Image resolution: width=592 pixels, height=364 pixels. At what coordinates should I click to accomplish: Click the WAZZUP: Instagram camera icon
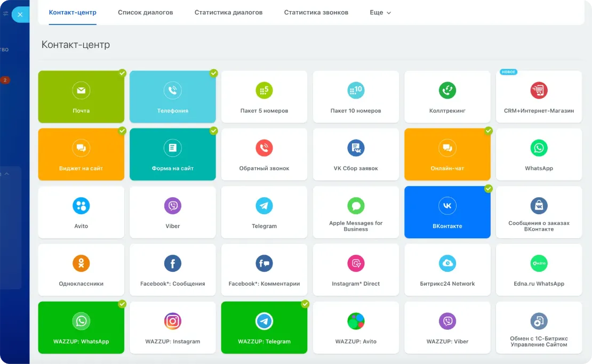pos(173,321)
